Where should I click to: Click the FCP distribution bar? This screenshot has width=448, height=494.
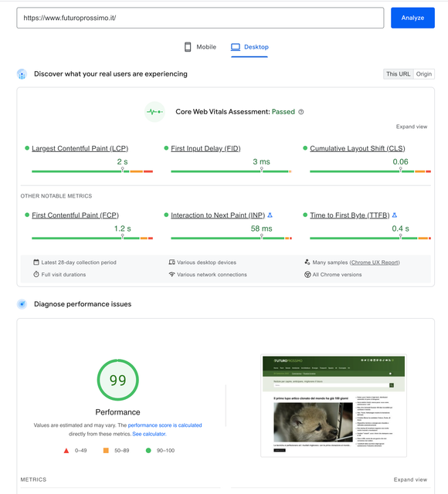pyautogui.click(x=93, y=239)
